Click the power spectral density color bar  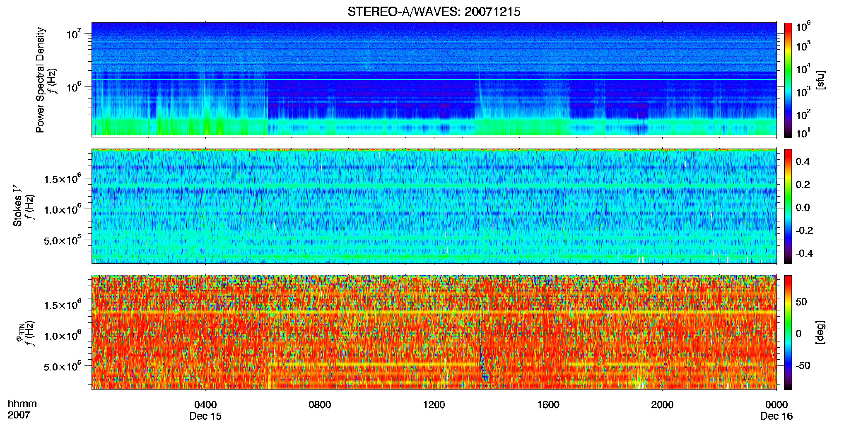pyautogui.click(x=788, y=80)
